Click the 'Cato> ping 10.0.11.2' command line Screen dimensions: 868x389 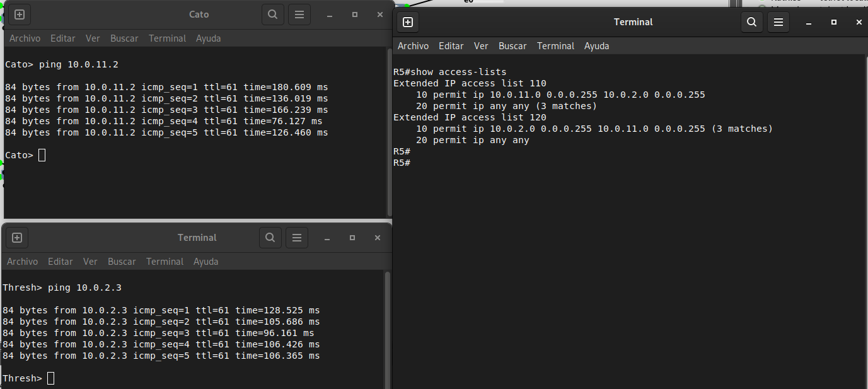point(62,64)
